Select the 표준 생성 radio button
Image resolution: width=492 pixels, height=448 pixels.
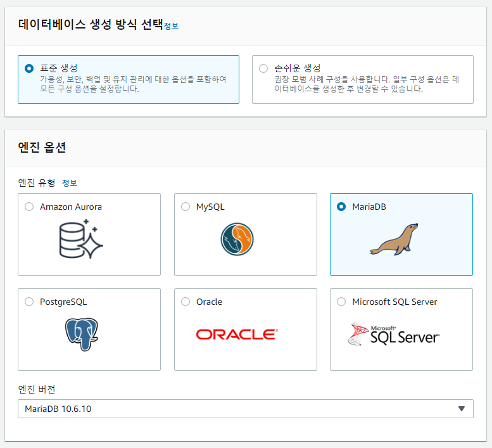pyautogui.click(x=29, y=68)
